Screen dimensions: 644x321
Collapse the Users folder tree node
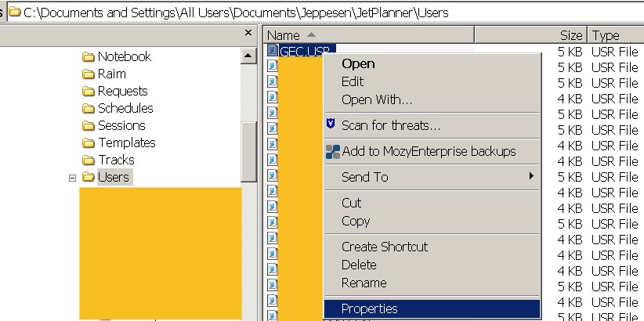click(x=73, y=177)
